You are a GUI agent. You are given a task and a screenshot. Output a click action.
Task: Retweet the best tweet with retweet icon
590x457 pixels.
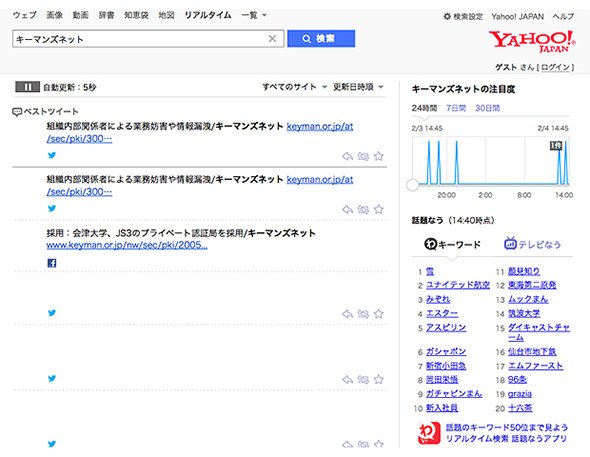363,156
